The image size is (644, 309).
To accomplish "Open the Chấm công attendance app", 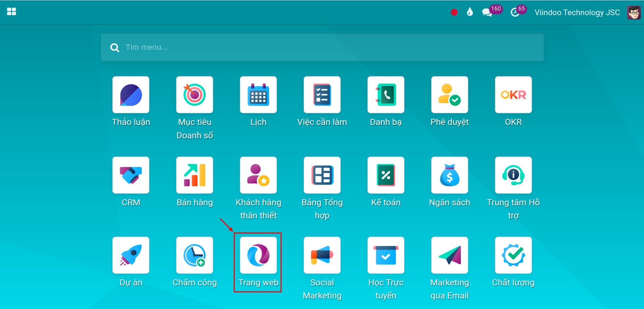I will pyautogui.click(x=194, y=255).
